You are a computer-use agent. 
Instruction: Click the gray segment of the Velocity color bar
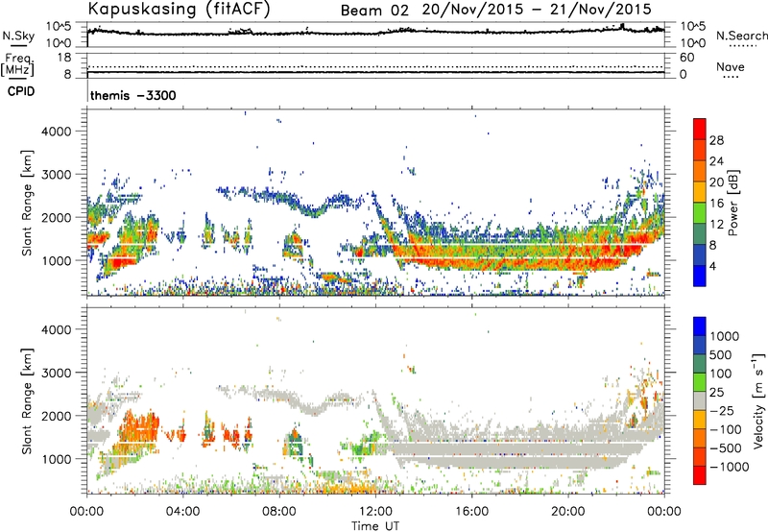click(700, 400)
